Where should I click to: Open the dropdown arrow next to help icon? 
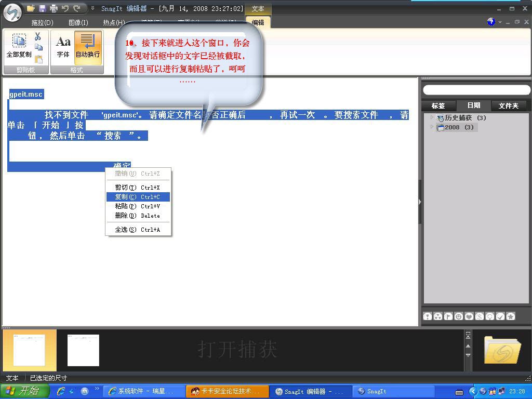click(500, 22)
